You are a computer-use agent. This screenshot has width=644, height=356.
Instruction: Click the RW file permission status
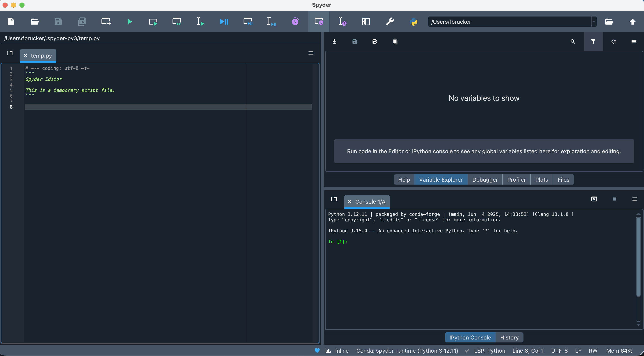(x=593, y=350)
